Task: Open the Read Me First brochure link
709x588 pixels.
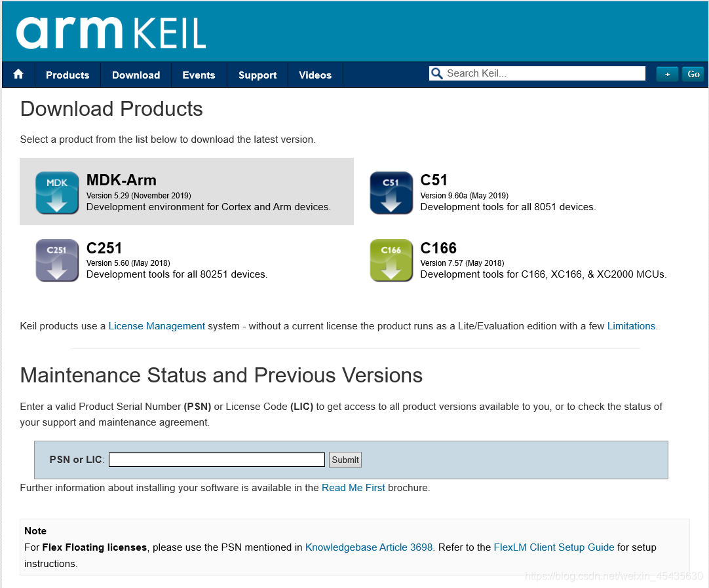Action: coord(353,488)
